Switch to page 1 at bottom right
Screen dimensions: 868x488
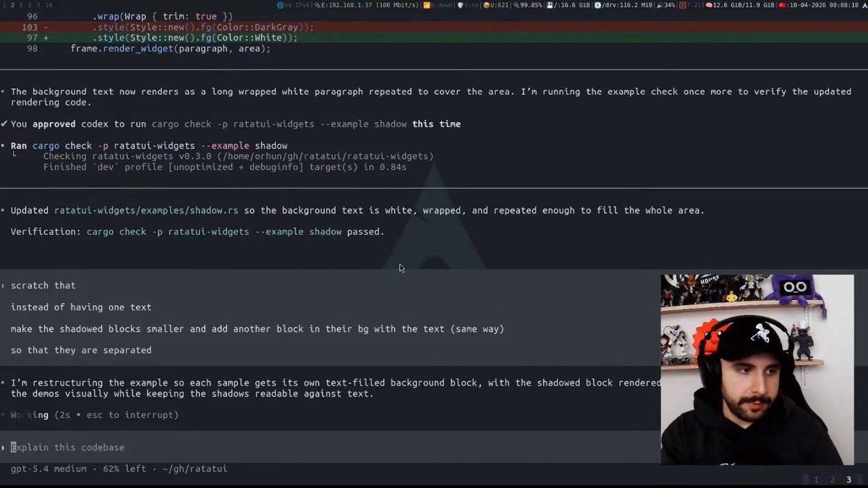tap(817, 479)
